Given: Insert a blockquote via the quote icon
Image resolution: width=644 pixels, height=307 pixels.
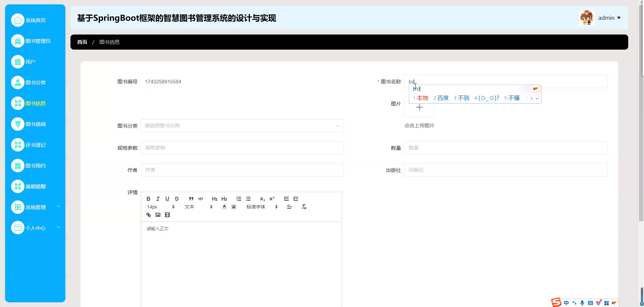Looking at the screenshot, I should [191, 199].
